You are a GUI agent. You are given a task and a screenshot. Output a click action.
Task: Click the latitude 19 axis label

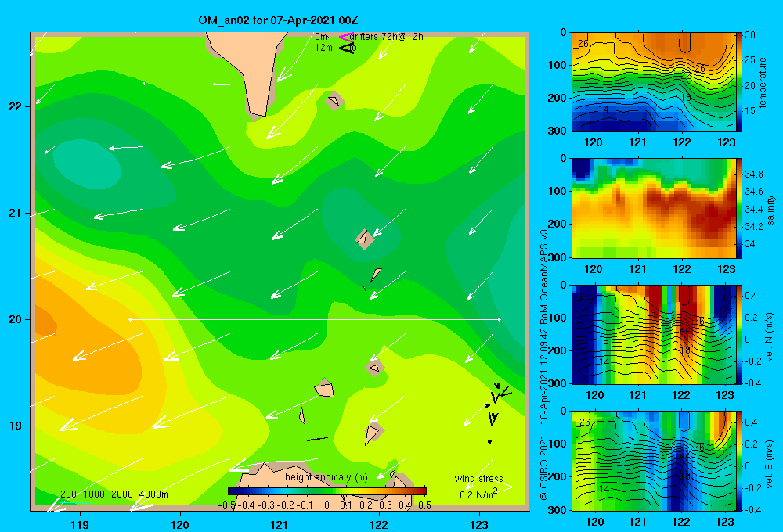[x=16, y=426]
